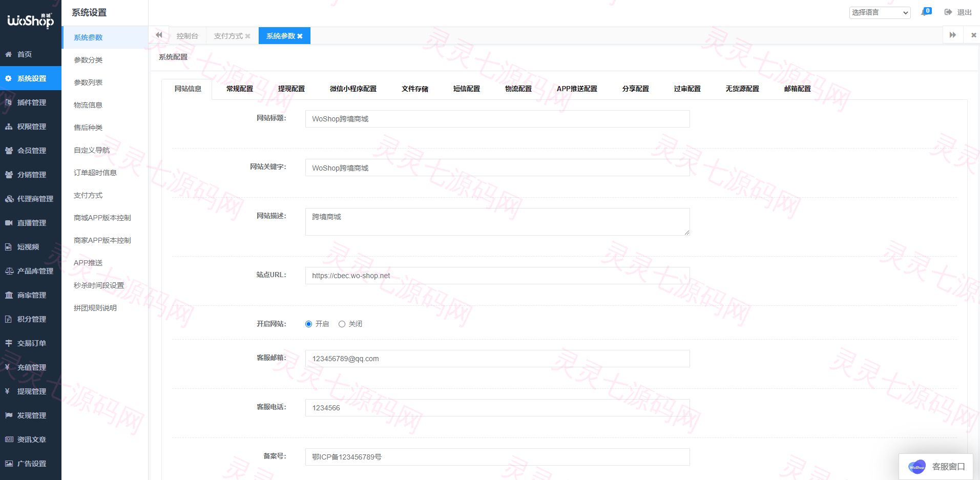Open 积分管理 in the sidebar
The height and width of the screenshot is (480, 980).
(31, 319)
